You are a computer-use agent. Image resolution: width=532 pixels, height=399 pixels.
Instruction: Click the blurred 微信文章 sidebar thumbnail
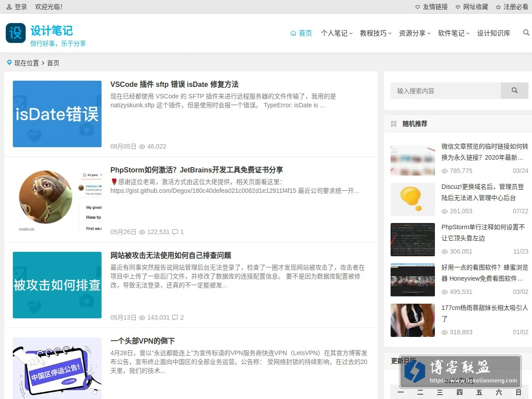(x=413, y=160)
